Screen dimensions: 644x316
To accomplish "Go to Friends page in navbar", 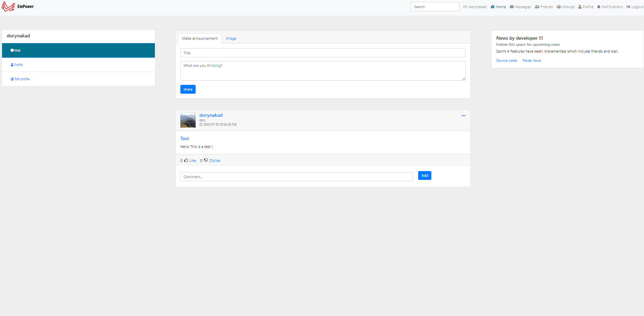I will click(x=543, y=7).
